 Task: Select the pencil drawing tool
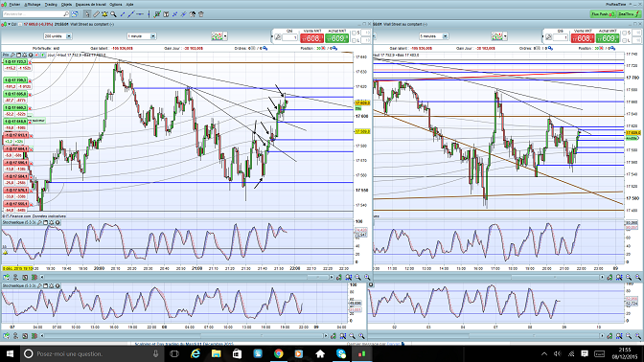[x=96, y=14]
